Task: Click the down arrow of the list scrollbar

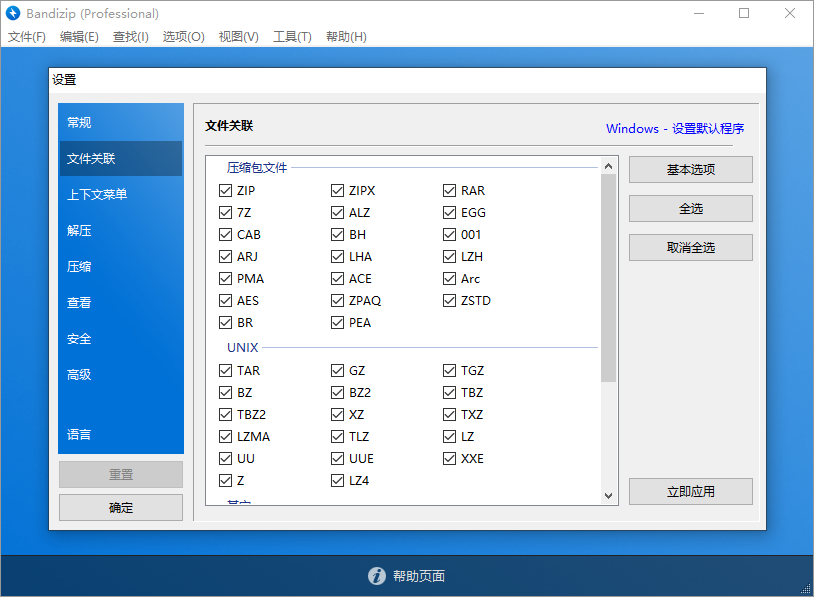Action: (608, 493)
